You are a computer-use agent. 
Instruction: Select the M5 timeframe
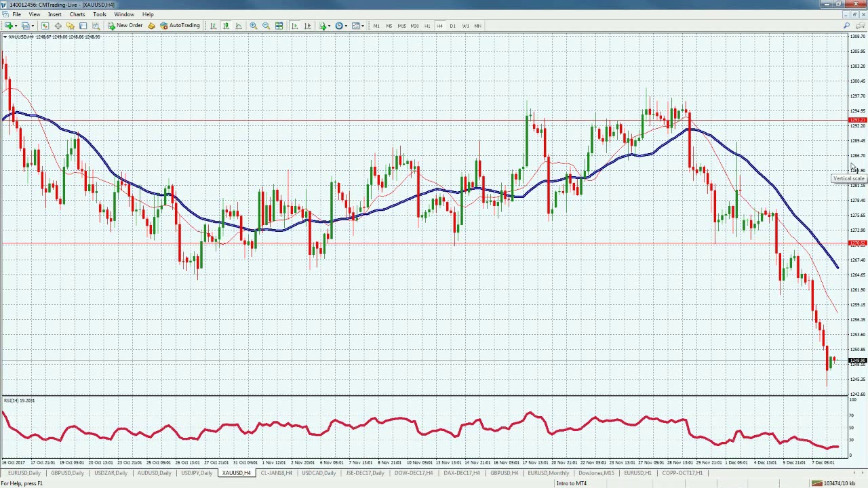coord(389,26)
